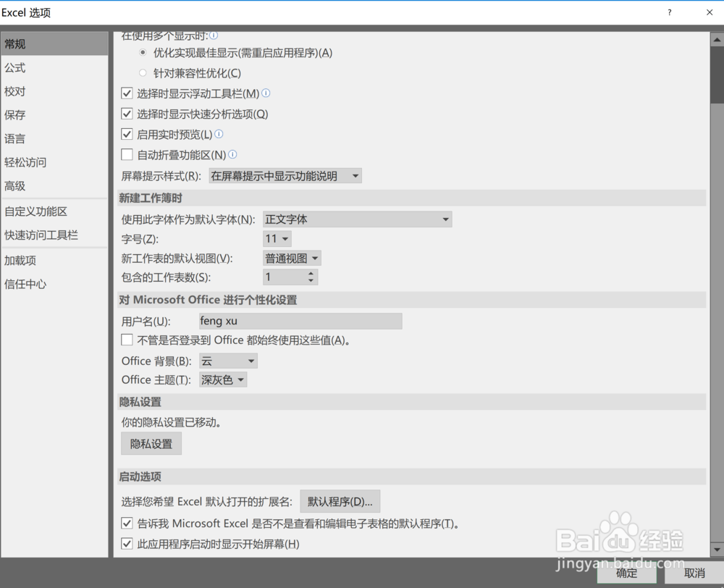Click scrollbar up arrow

coord(717,40)
